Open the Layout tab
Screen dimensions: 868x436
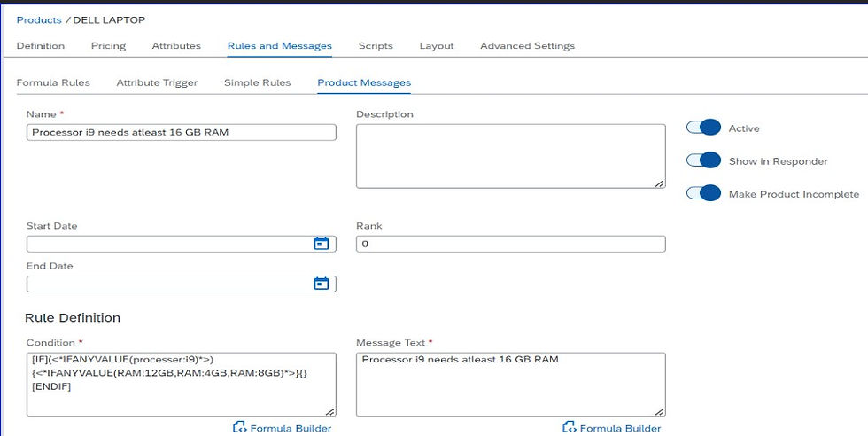[x=437, y=46]
